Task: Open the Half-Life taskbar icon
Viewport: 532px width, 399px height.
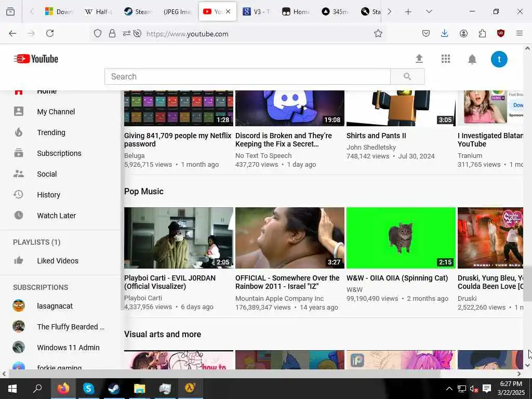Action: [x=190, y=389]
